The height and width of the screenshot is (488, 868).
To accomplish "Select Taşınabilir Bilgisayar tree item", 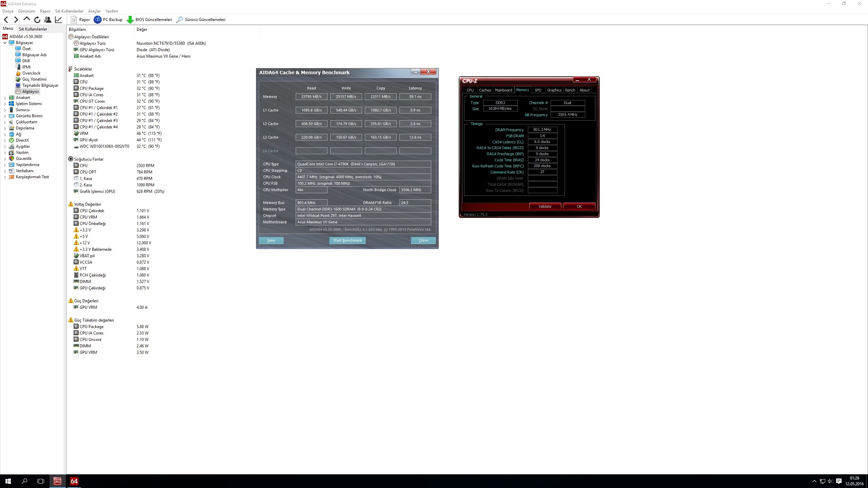I will click(x=40, y=85).
